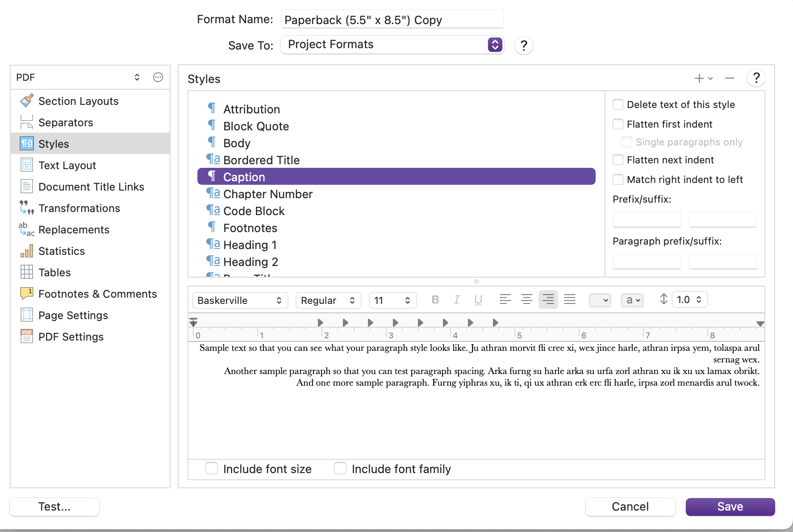Go to Document Title Links
This screenshot has width=793, height=532.
(90, 187)
